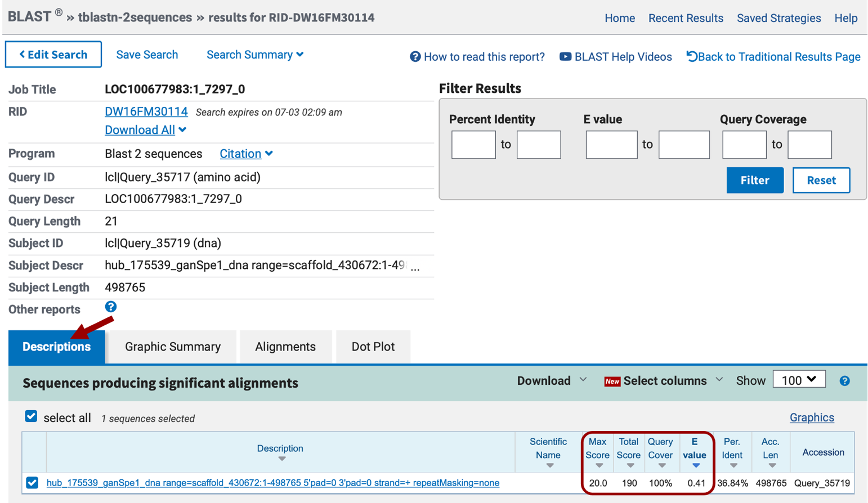
Task: Sort by Max Score column arrow
Action: click(x=598, y=465)
